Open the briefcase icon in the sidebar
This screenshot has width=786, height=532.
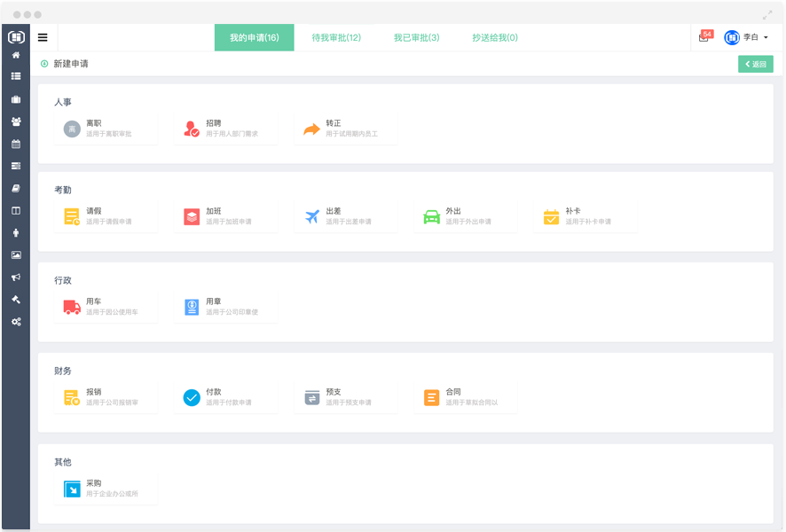point(15,99)
